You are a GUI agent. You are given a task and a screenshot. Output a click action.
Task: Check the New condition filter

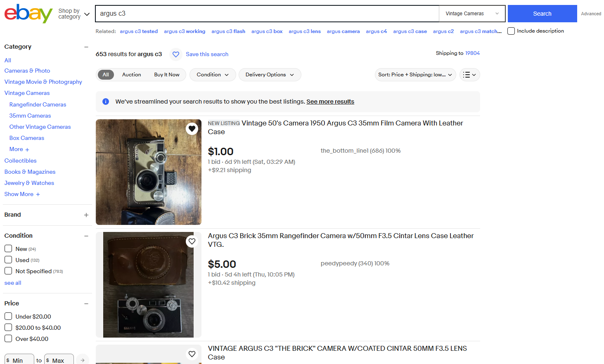click(x=8, y=248)
